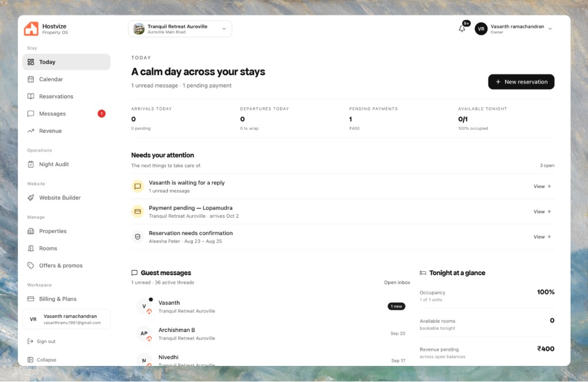View the Reservation needs confirmation item
The height and width of the screenshot is (382, 588).
coord(542,237)
